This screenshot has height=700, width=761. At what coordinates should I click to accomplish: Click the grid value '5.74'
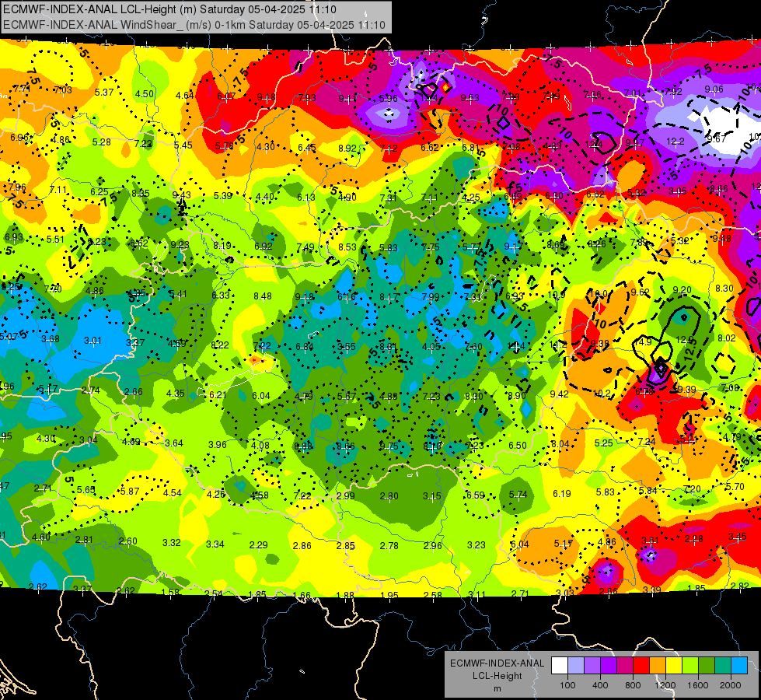(x=518, y=494)
